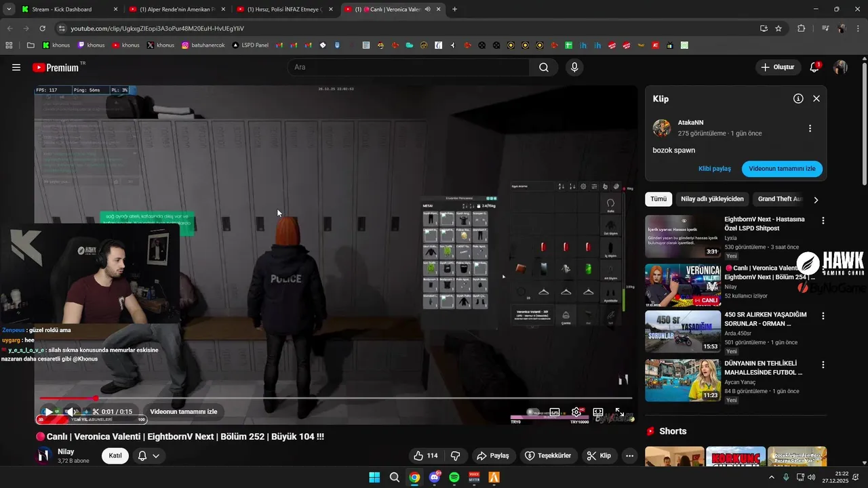This screenshot has height=488, width=868.
Task: Show clip info icon in Klip panel
Action: click(x=798, y=98)
